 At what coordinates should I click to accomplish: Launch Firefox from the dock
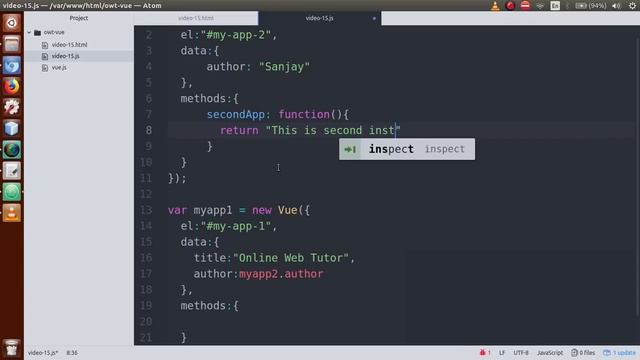pyautogui.click(x=11, y=86)
